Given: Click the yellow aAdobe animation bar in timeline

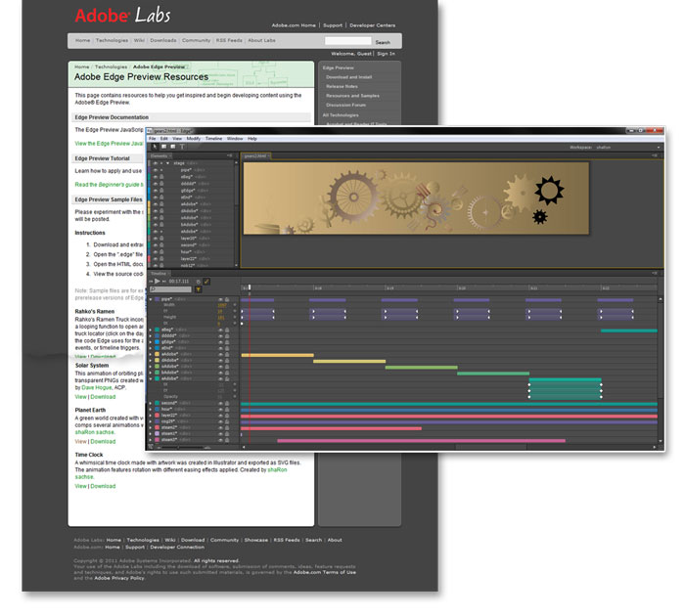Looking at the screenshot, I should 277,355.
